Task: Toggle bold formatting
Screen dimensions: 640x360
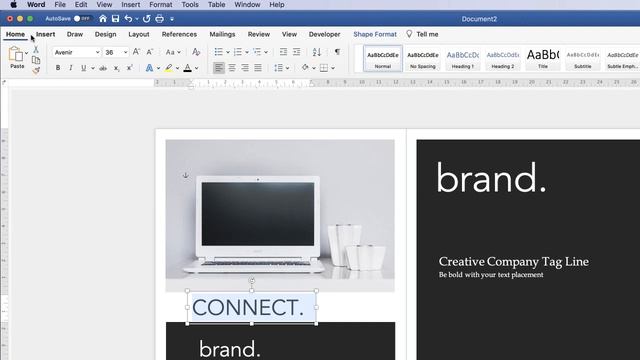Action: coord(58,68)
